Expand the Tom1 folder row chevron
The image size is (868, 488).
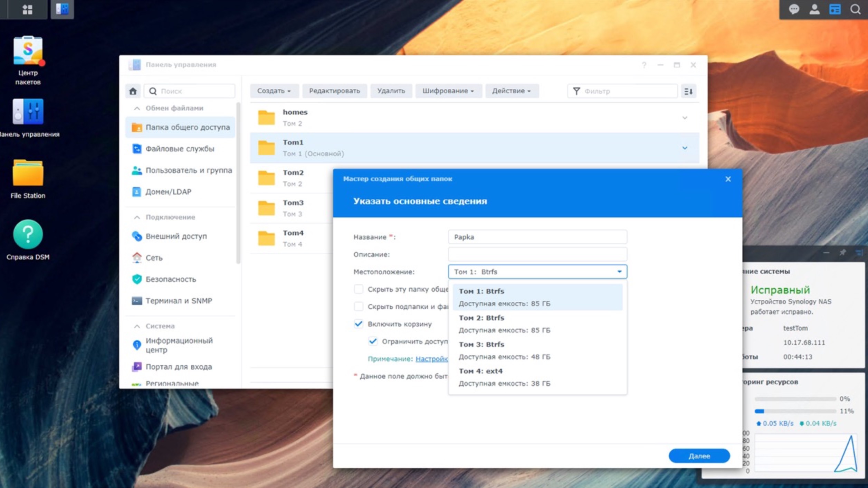tap(685, 148)
